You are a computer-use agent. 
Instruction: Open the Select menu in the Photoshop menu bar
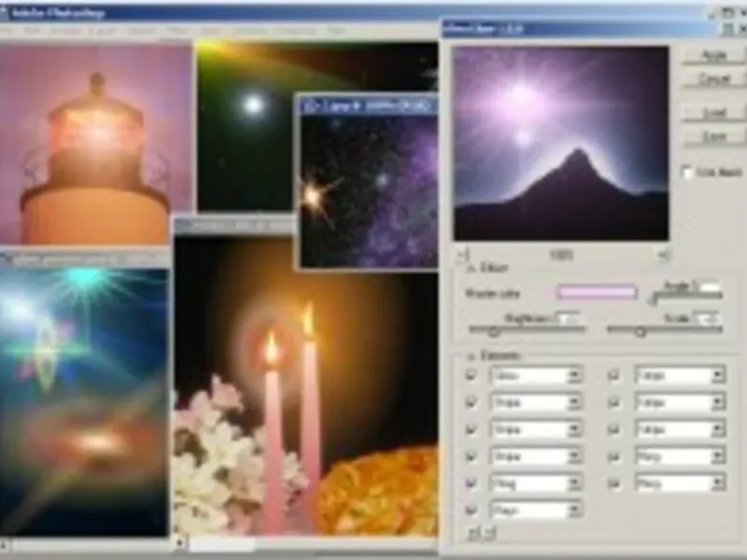tap(141, 31)
